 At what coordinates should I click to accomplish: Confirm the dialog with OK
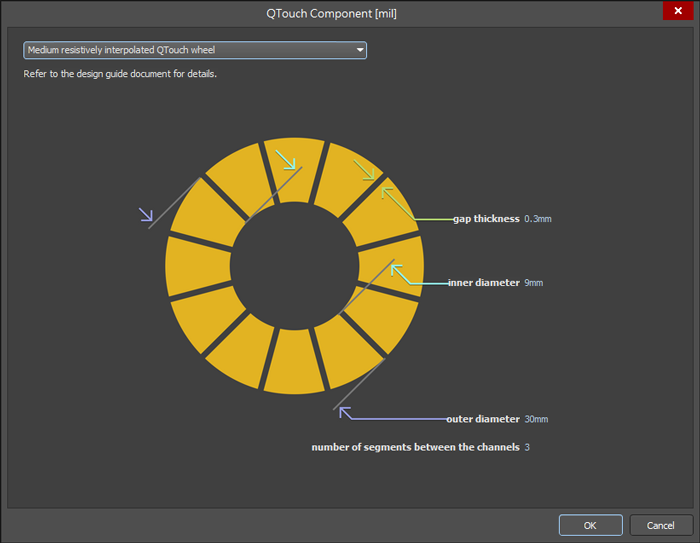[590, 525]
